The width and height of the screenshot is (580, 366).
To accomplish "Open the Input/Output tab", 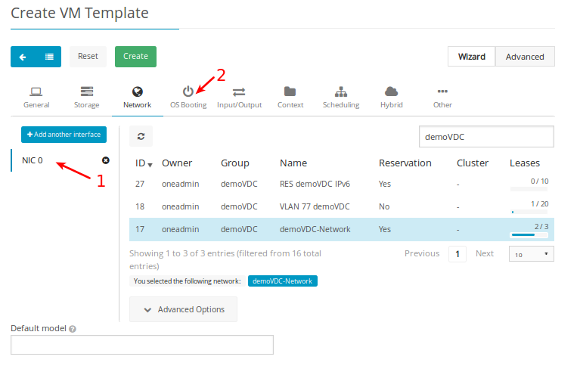I will (239, 97).
